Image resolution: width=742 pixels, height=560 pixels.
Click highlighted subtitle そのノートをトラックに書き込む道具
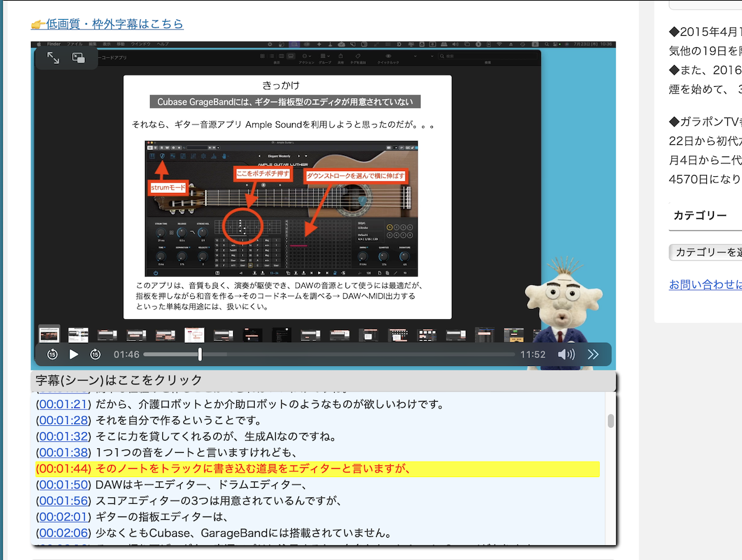point(253,469)
